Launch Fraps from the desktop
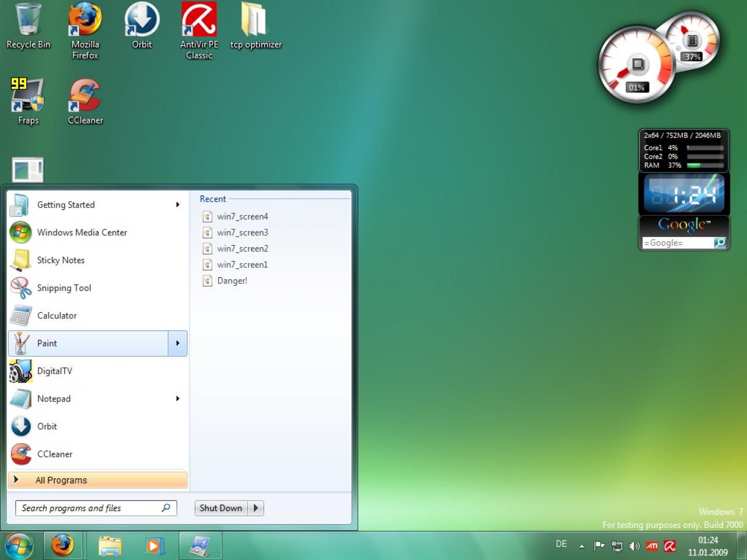 click(x=28, y=101)
